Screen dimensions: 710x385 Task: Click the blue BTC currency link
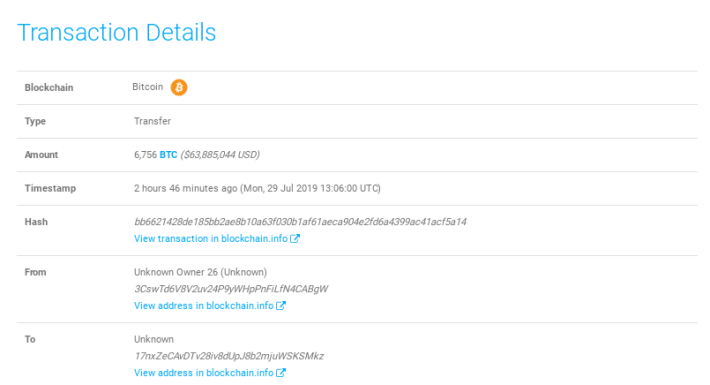168,154
